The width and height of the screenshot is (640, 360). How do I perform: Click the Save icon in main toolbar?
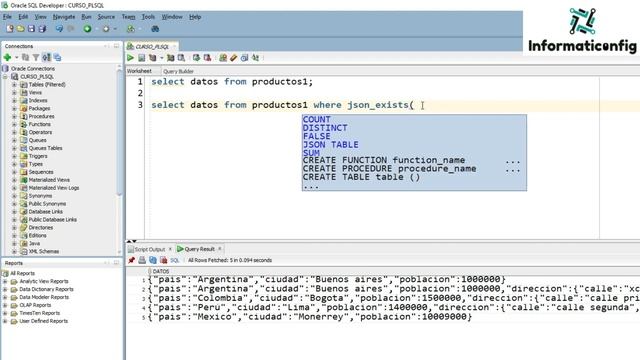click(31, 29)
